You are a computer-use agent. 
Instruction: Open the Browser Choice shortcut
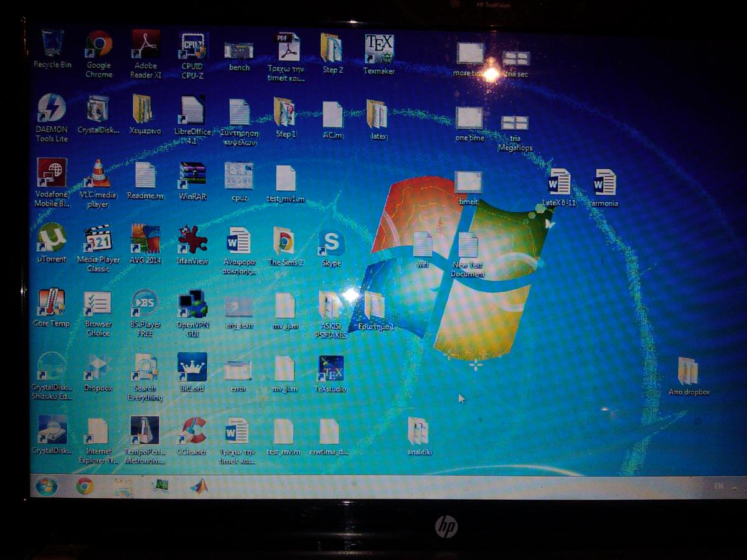click(98, 303)
